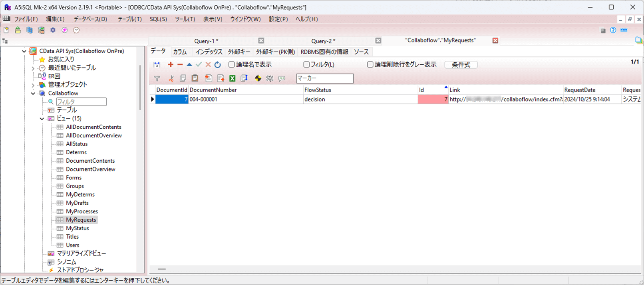The image size is (644, 285).
Task: Select the Users view in tree
Action: (x=72, y=245)
